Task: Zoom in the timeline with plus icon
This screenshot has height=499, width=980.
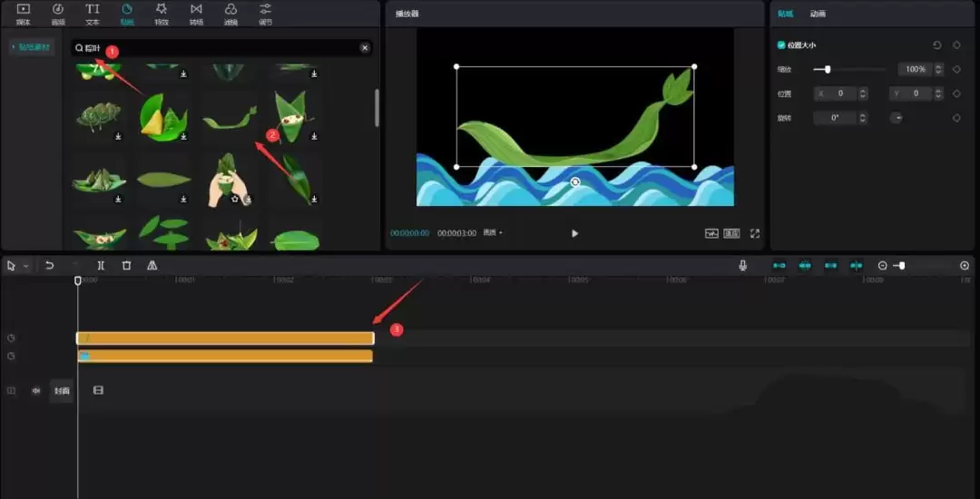Action: click(x=965, y=266)
